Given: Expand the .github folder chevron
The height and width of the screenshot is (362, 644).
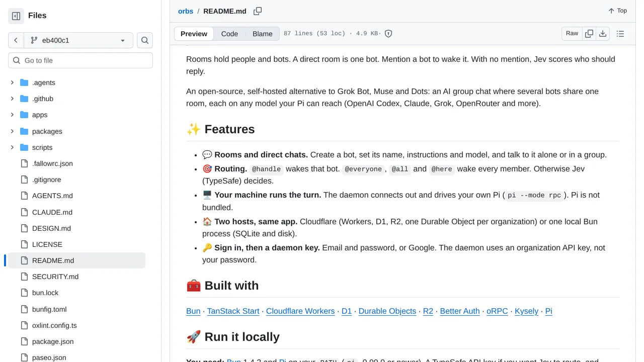Looking at the screenshot, I should tap(12, 99).
